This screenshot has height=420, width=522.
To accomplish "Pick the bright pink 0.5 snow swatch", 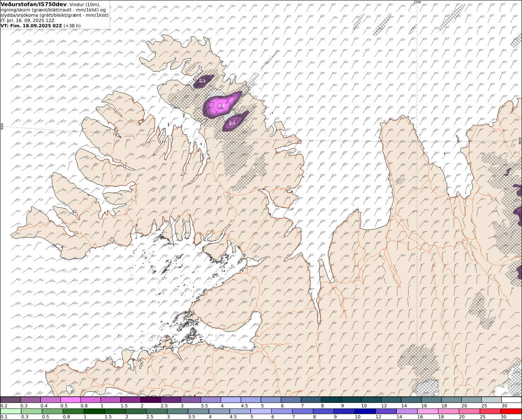I will pyautogui.click(x=70, y=400).
